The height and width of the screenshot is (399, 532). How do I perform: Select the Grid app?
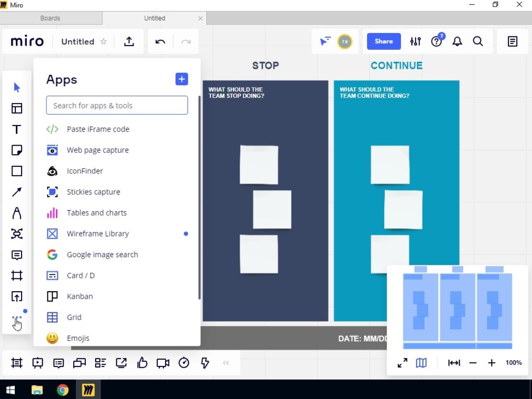tap(117, 317)
